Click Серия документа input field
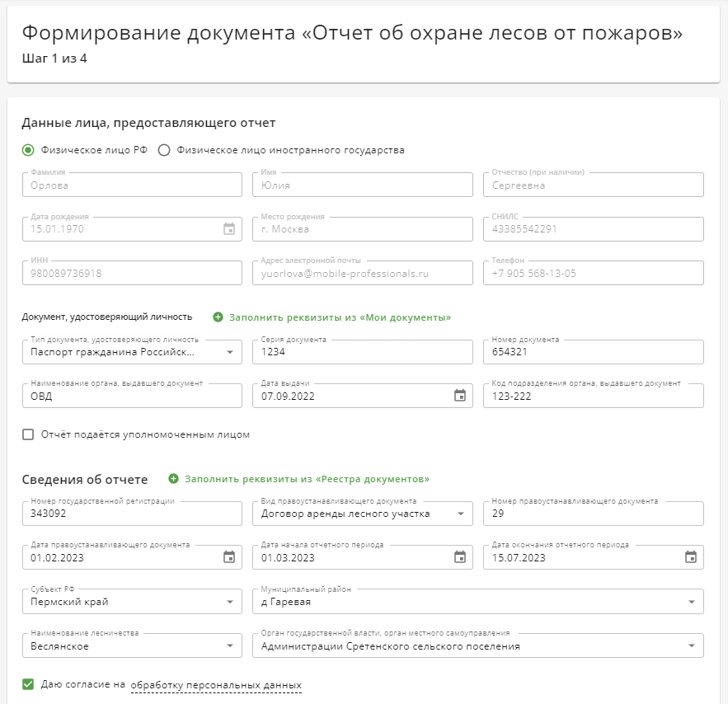Viewport: 728px width, 704px height. [x=362, y=352]
